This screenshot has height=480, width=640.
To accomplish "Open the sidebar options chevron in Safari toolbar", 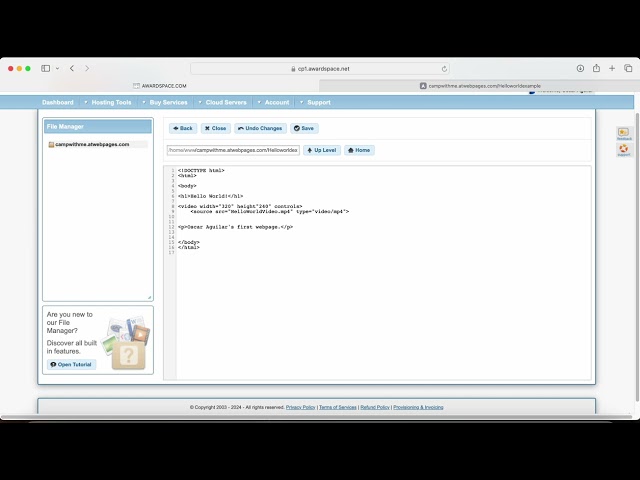I will (x=58, y=68).
